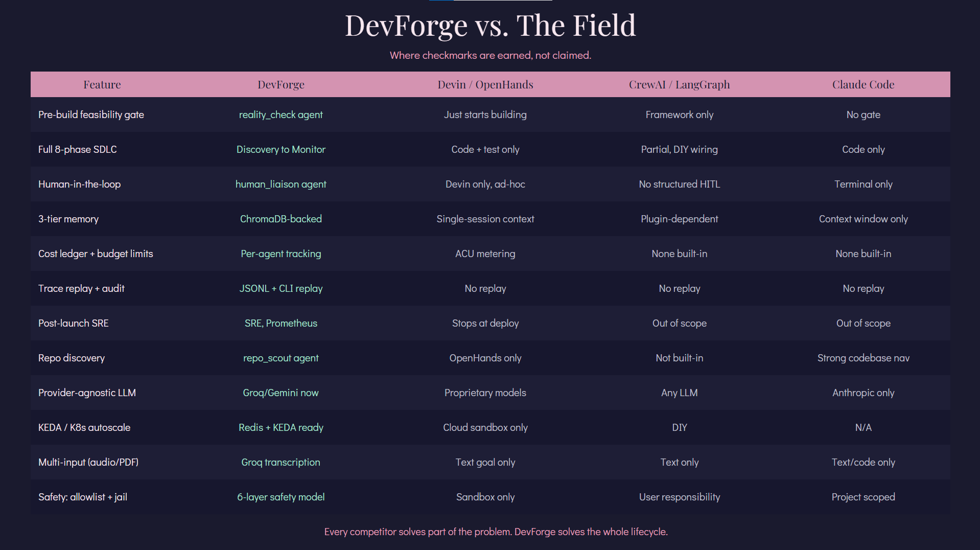Click the repo_scout agent cell
The height and width of the screenshot is (550, 980).
pos(281,358)
